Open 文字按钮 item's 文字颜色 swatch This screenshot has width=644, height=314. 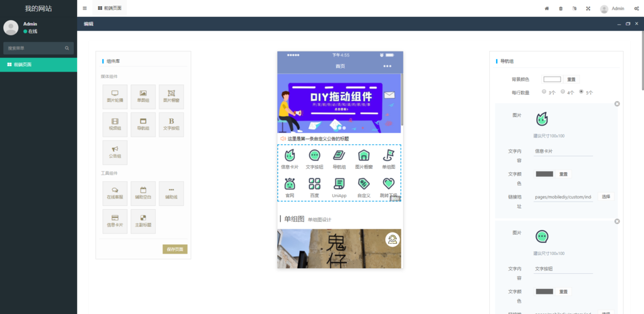[x=544, y=291]
